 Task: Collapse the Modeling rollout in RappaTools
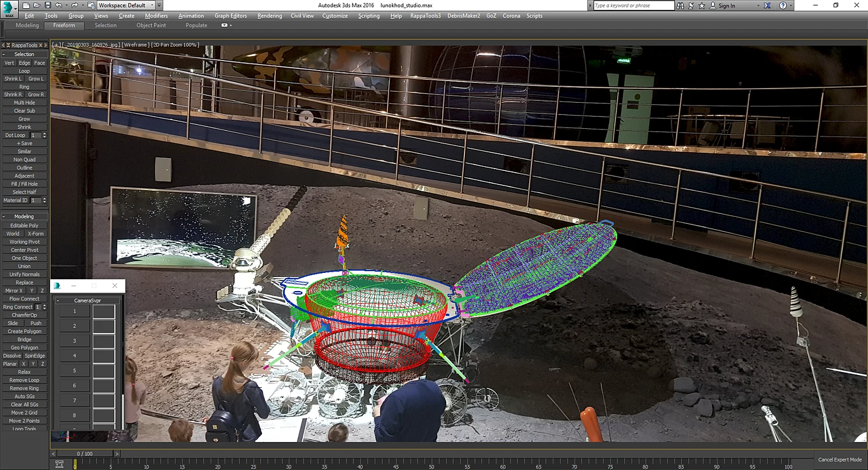24,216
